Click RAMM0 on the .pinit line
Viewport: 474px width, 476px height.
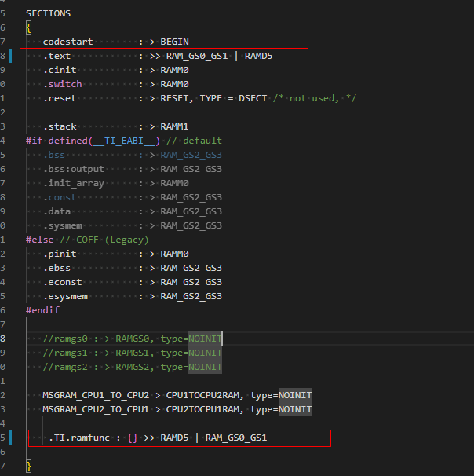pos(174,254)
